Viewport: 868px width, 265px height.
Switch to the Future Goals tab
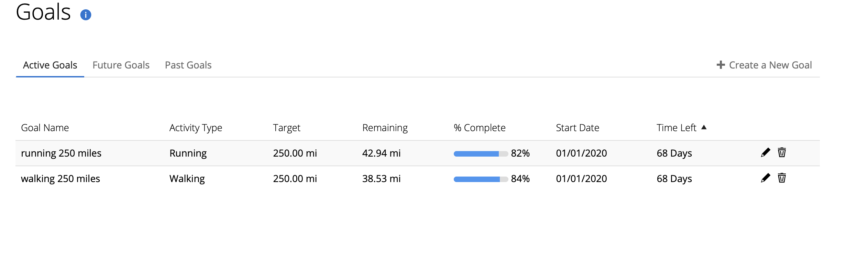pos(121,65)
